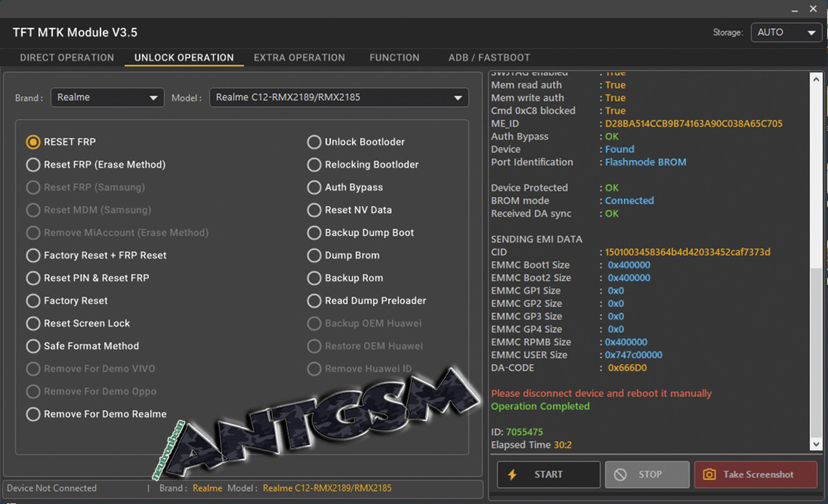Image resolution: width=828 pixels, height=504 pixels.
Task: Switch to the DIRECT OPERATION tab
Action: pos(67,58)
